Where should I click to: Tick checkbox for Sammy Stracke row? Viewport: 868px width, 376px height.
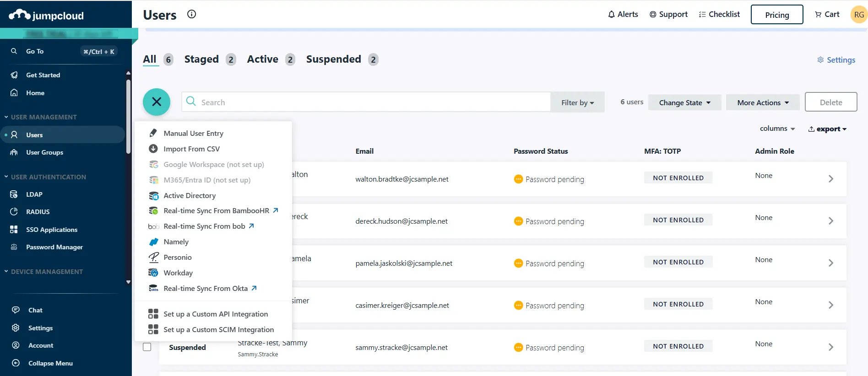click(x=147, y=347)
